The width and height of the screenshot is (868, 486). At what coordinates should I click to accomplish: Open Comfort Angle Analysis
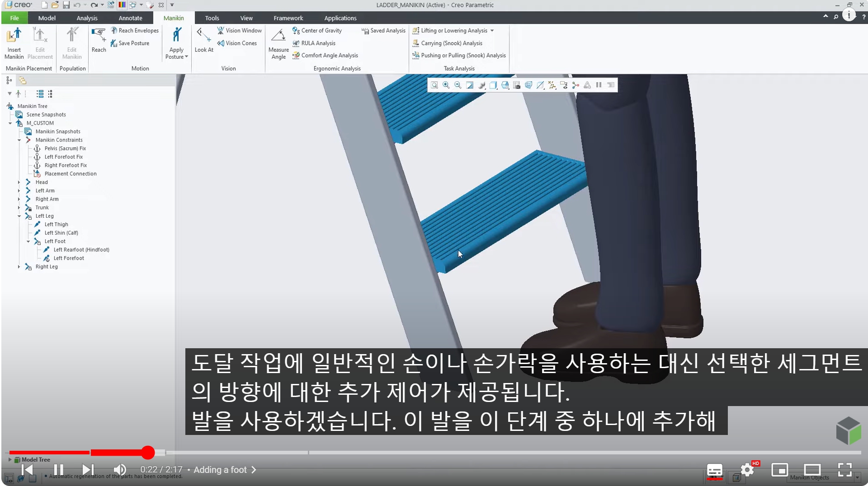pyautogui.click(x=325, y=55)
